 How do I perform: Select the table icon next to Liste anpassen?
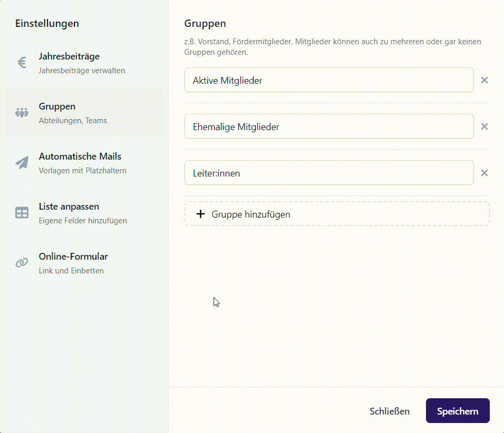(x=22, y=212)
